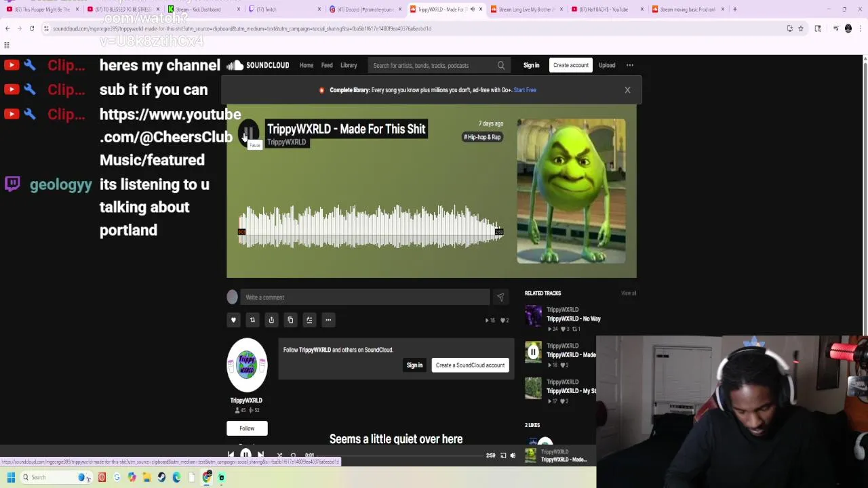Click the Start Free link

click(x=525, y=89)
